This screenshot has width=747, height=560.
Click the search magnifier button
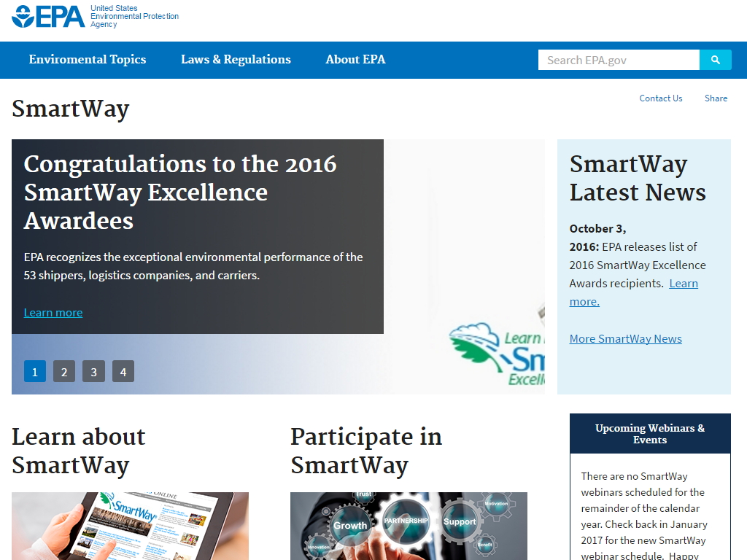[715, 60]
